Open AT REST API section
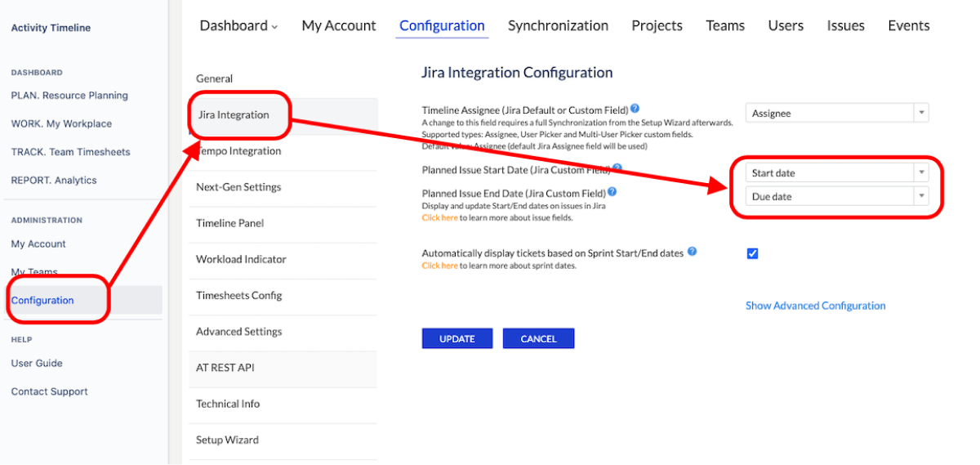The height and width of the screenshot is (465, 980). point(283,368)
